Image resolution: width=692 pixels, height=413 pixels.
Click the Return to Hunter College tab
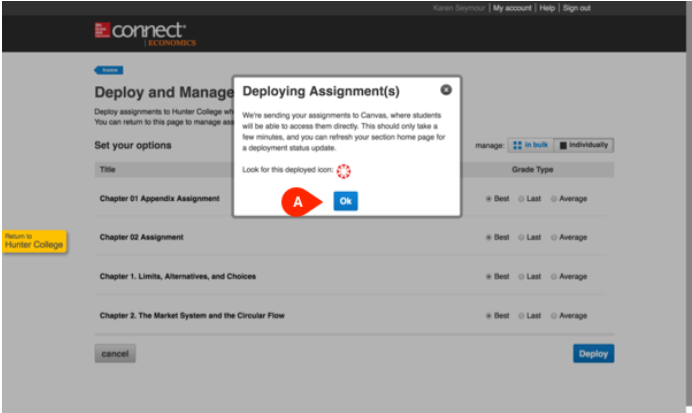click(34, 241)
